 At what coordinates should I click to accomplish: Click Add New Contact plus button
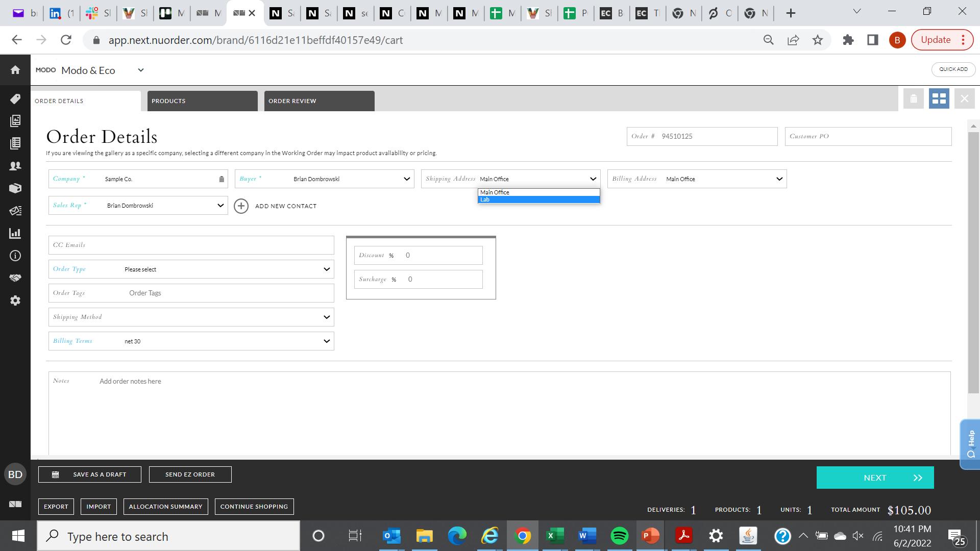[241, 206]
